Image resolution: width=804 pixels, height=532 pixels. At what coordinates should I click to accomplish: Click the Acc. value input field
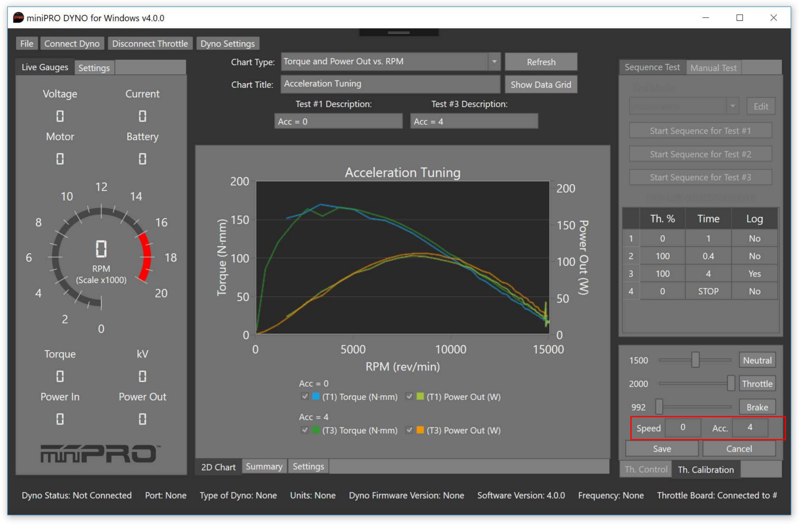[x=750, y=427]
